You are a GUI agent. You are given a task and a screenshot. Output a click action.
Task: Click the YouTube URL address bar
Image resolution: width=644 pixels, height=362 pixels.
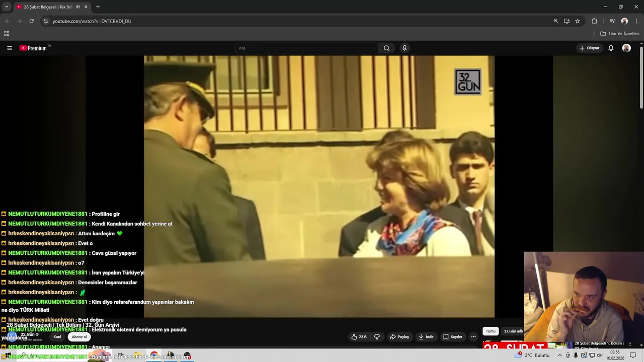pos(297,21)
